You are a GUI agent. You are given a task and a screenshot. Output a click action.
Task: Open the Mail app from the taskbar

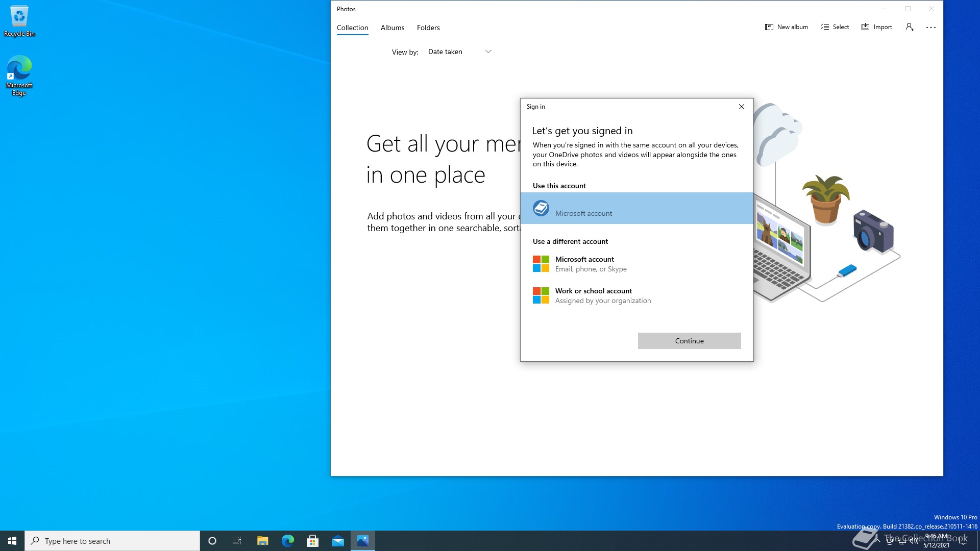pos(337,541)
